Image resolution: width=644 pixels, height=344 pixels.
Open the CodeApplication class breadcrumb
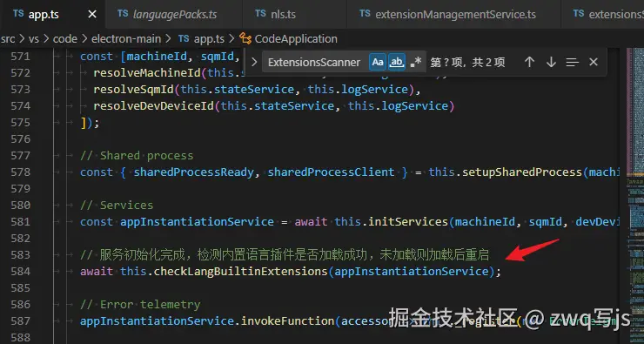tap(296, 39)
